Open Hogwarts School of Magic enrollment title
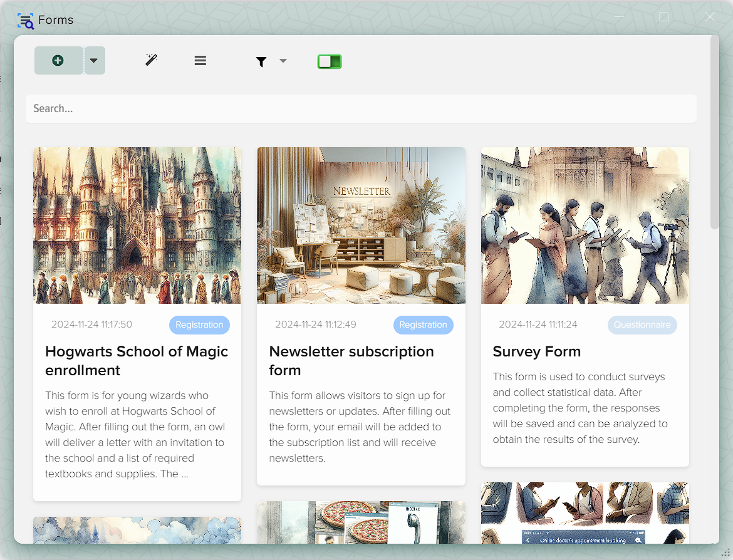This screenshot has height=560, width=733. tap(137, 361)
